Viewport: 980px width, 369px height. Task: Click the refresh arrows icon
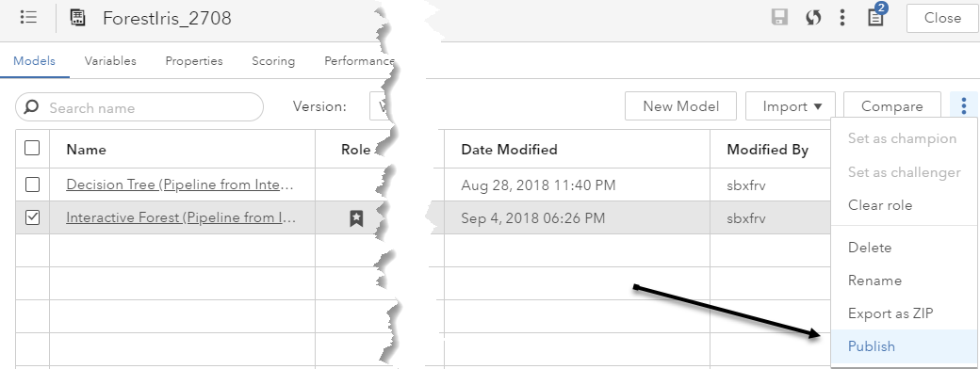pos(812,18)
